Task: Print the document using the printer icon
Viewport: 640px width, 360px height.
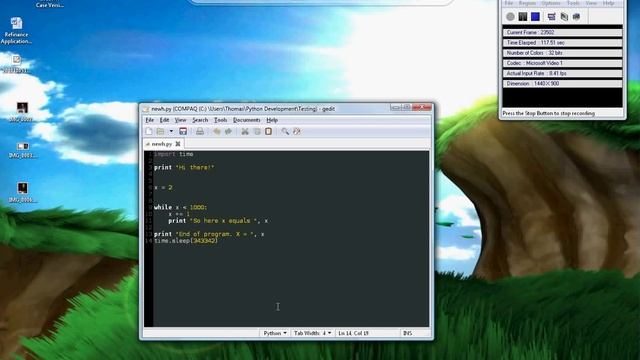Action: click(200, 131)
